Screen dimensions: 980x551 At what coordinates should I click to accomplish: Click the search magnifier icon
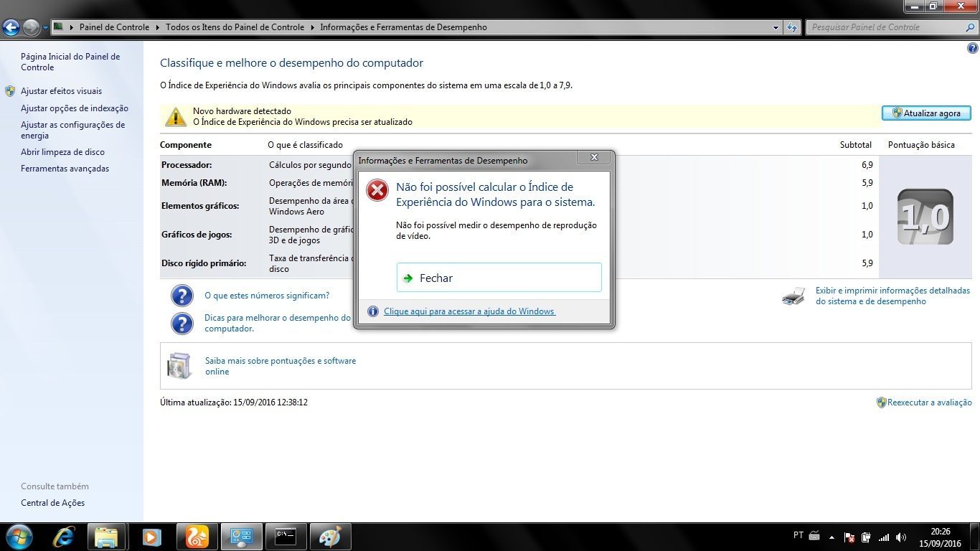pyautogui.click(x=969, y=27)
